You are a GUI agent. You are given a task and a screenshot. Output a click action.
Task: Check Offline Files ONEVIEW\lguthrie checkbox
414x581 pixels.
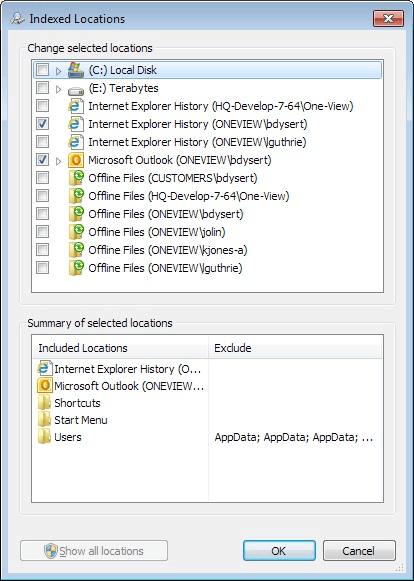point(42,267)
